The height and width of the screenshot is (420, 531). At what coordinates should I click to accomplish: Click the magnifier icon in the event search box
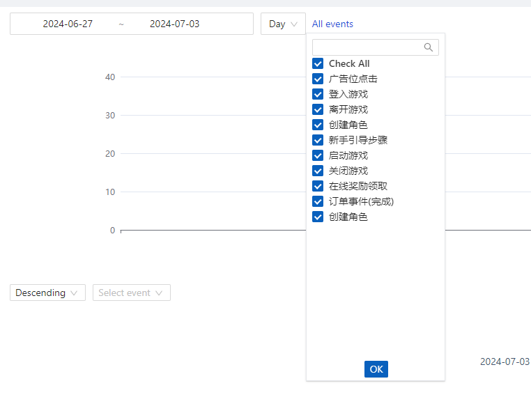(429, 47)
